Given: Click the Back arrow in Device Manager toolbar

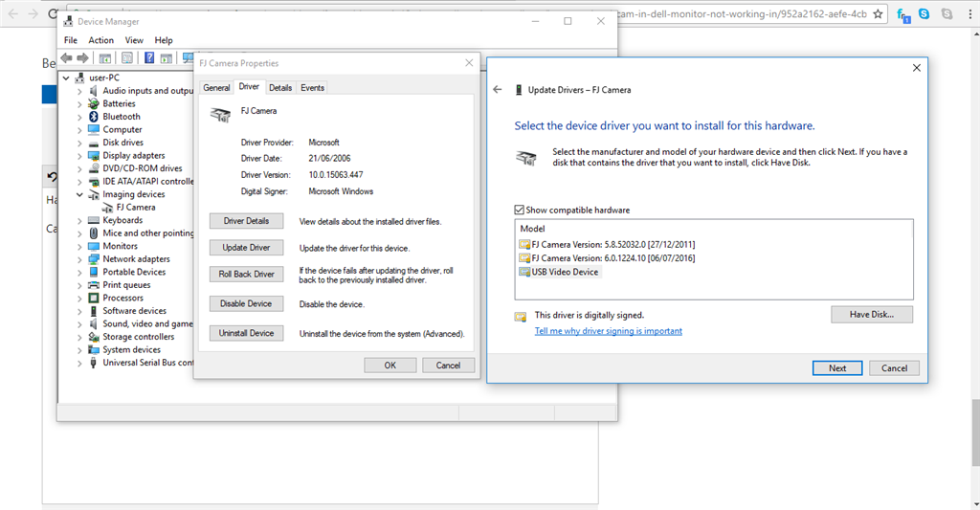Looking at the screenshot, I should pos(66,58).
